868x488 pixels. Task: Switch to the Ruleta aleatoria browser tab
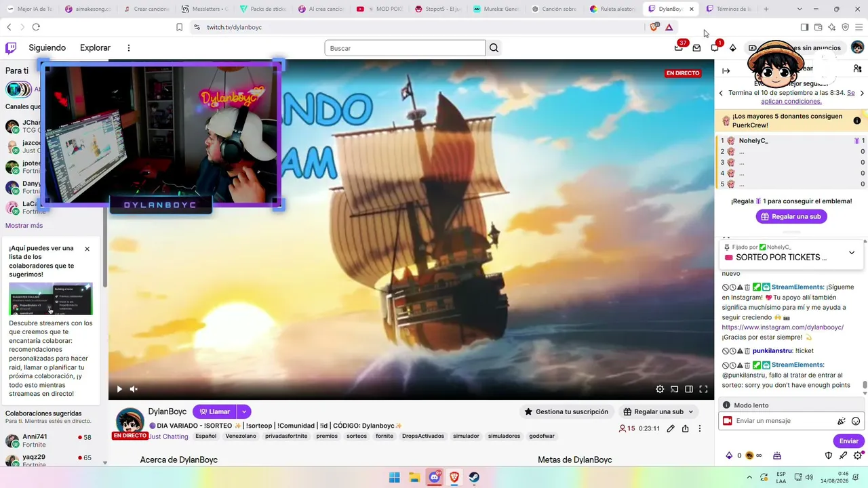coord(614,9)
